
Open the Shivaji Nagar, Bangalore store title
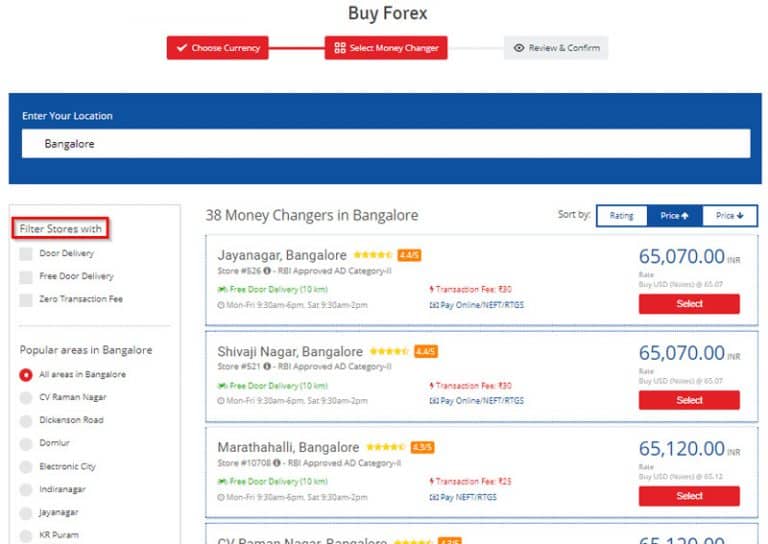[290, 352]
